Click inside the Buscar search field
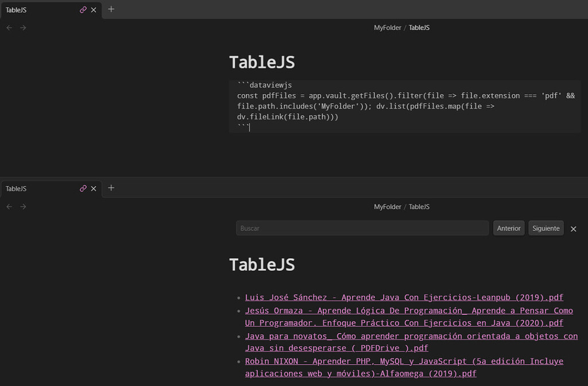 (x=362, y=228)
